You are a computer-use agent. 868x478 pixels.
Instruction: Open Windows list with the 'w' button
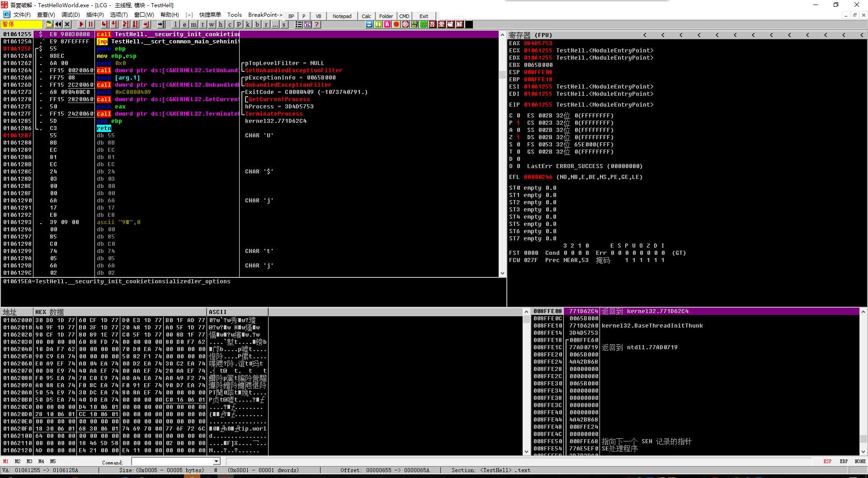tap(212, 24)
